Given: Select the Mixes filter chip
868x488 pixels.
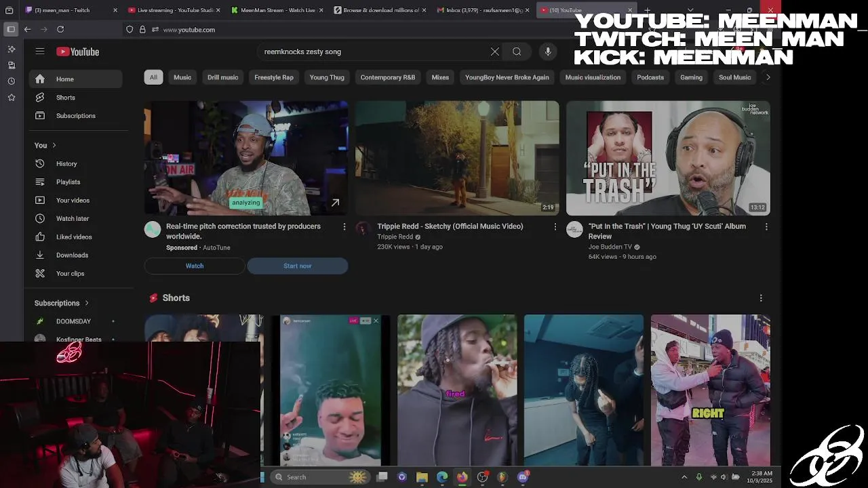Looking at the screenshot, I should coord(440,77).
